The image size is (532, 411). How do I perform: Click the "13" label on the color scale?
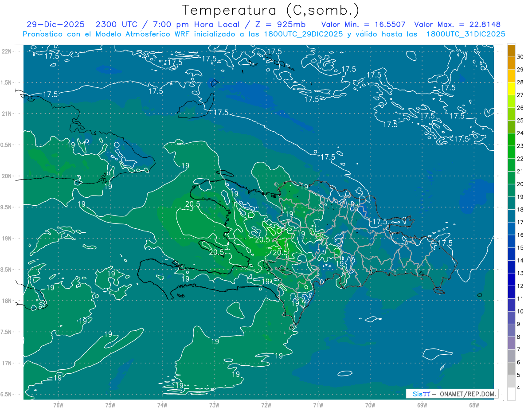click(x=520, y=273)
